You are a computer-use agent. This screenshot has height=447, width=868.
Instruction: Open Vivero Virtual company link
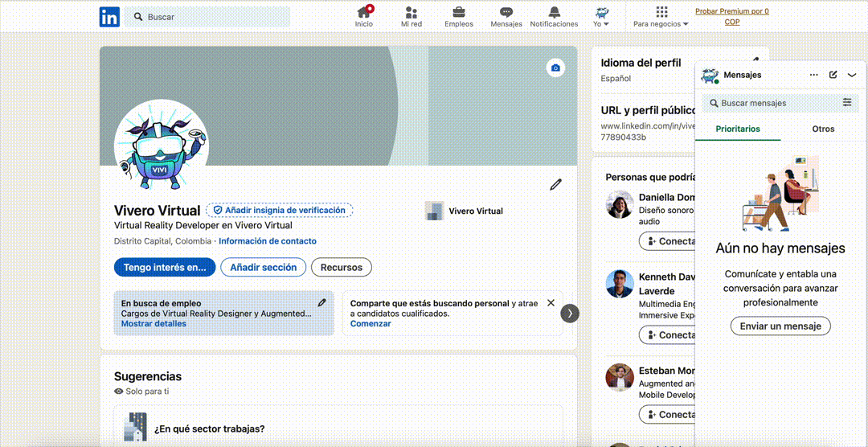tap(464, 211)
